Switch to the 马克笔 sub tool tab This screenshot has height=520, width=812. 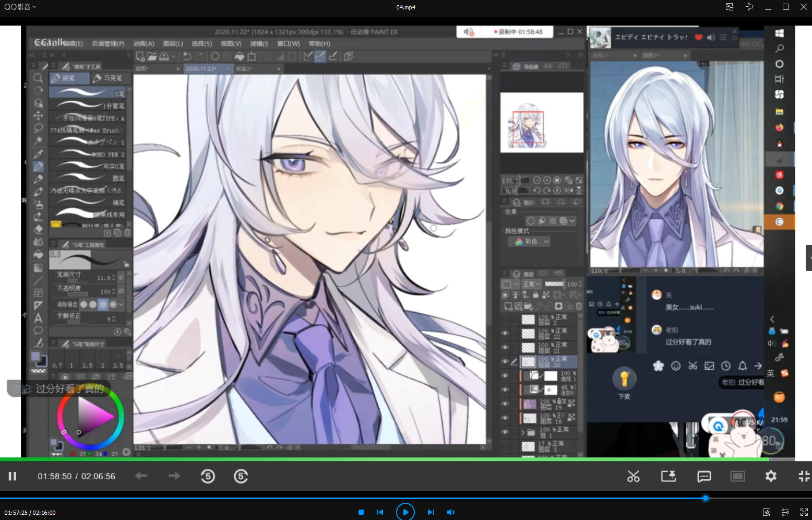(108, 78)
